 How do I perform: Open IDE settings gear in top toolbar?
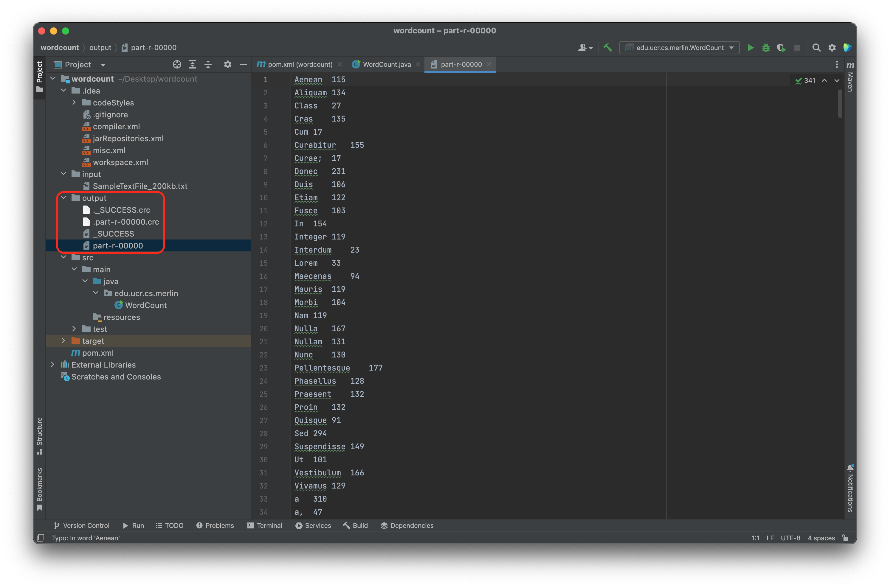point(832,48)
